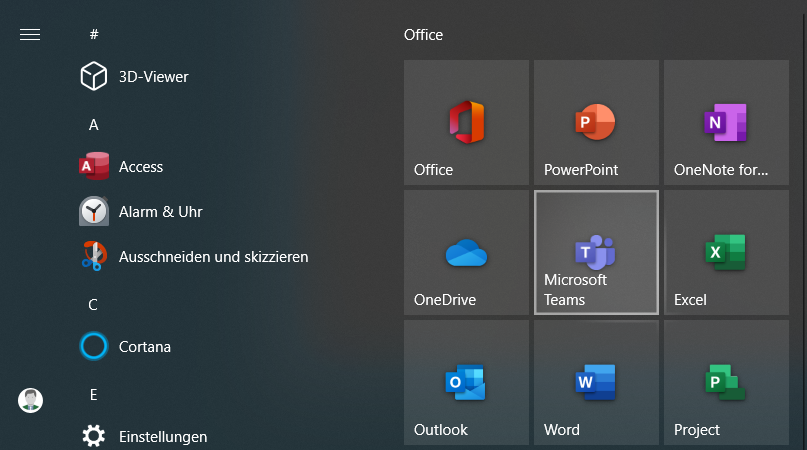807x450 pixels.
Task: Click the 'Alarm & Uhr' label
Action: (x=161, y=212)
